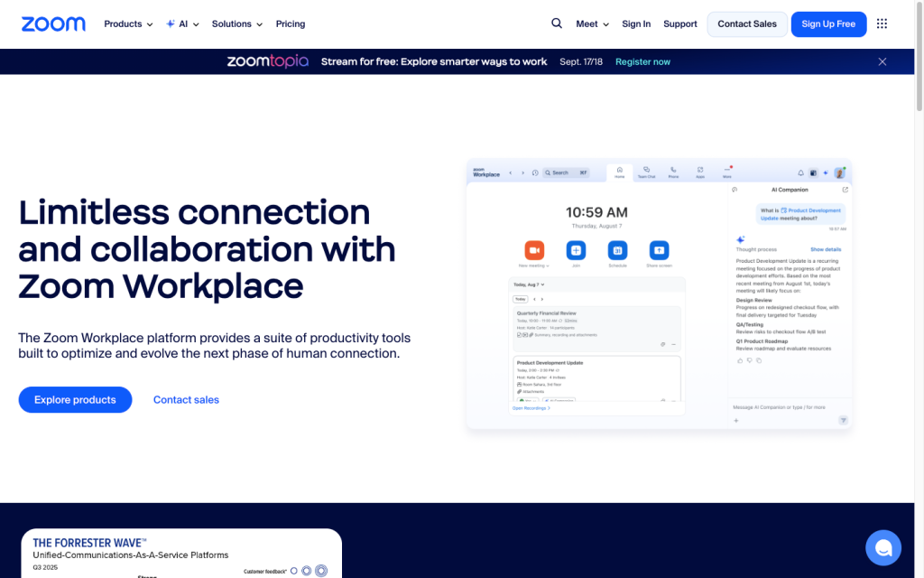Open the Meet dropdown
924x578 pixels.
pyautogui.click(x=592, y=24)
